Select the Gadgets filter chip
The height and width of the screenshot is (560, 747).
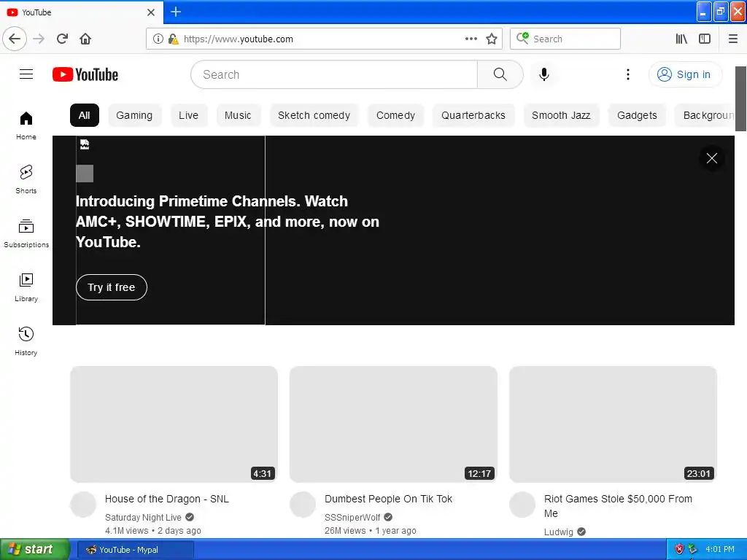(x=637, y=115)
